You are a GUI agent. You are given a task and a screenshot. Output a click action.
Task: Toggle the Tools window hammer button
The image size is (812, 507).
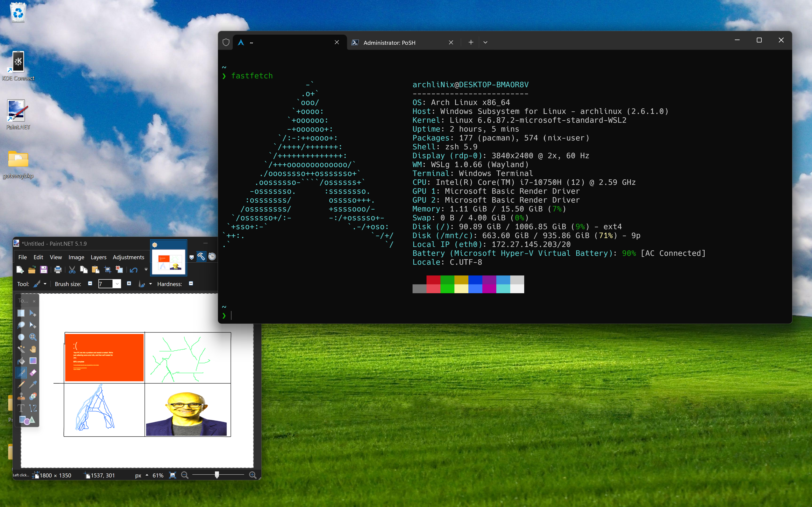click(x=201, y=257)
